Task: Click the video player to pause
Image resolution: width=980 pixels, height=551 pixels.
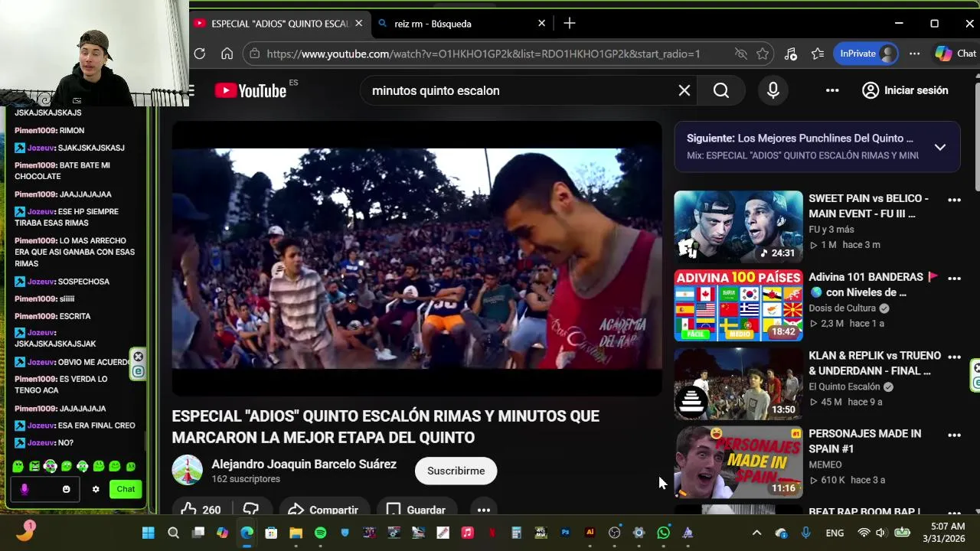Action: 416,259
